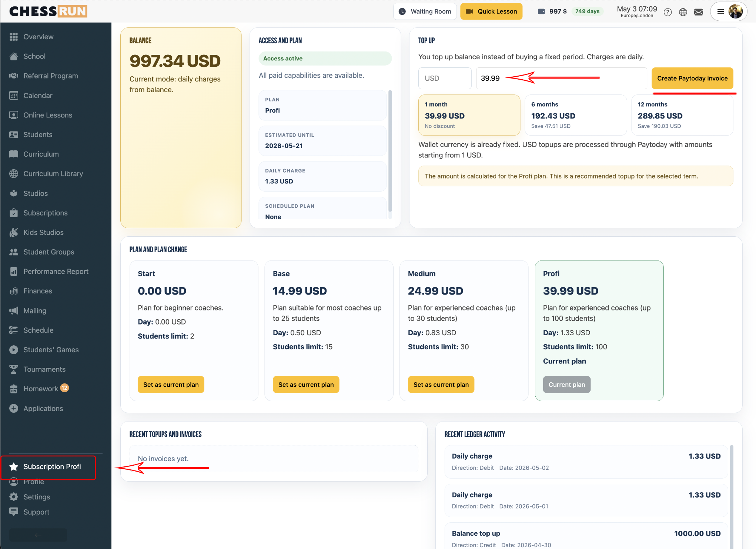This screenshot has height=549, width=756.
Task: Click the '997.34 USD' balance amount
Action: (x=175, y=61)
